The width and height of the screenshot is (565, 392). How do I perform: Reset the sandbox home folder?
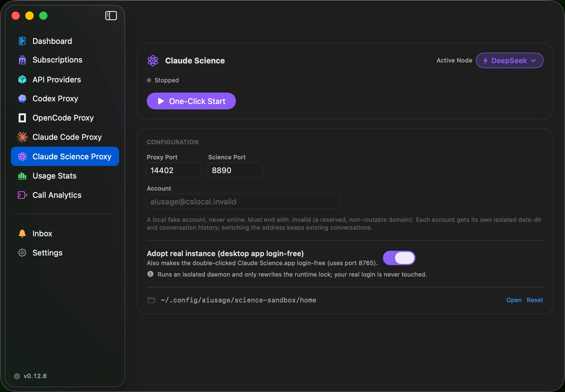(535, 300)
